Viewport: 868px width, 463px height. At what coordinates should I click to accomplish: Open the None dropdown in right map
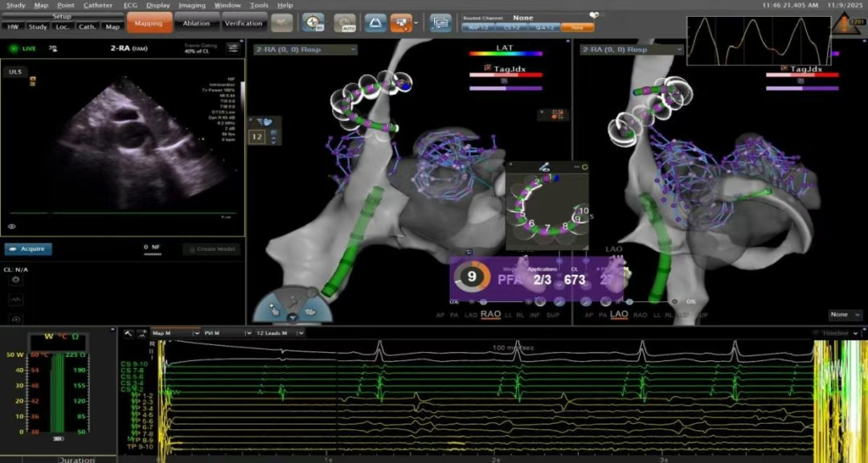[845, 315]
